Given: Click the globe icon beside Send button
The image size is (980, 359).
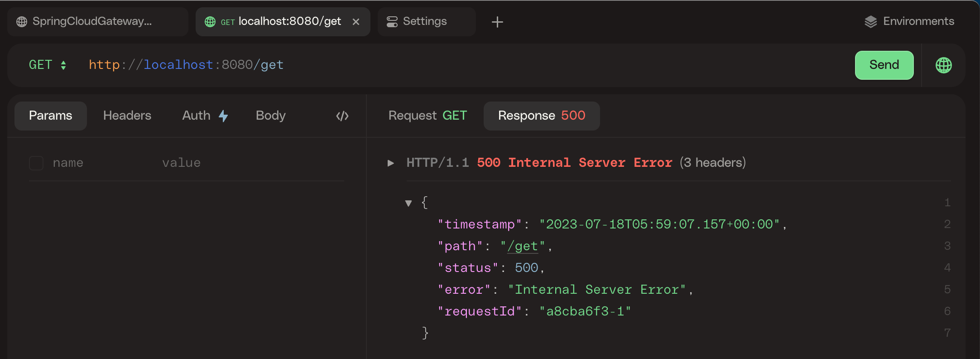Looking at the screenshot, I should click(x=943, y=65).
